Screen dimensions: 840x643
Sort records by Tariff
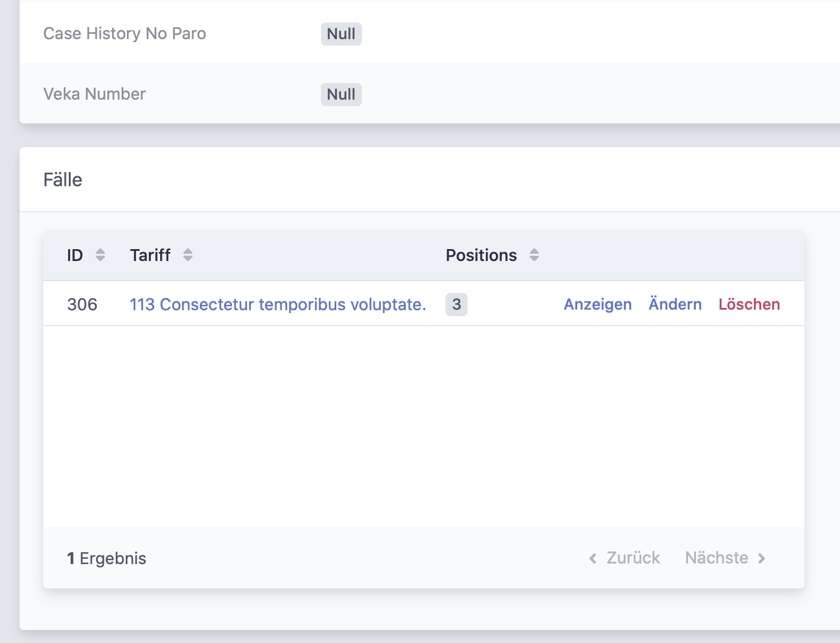tap(150, 255)
